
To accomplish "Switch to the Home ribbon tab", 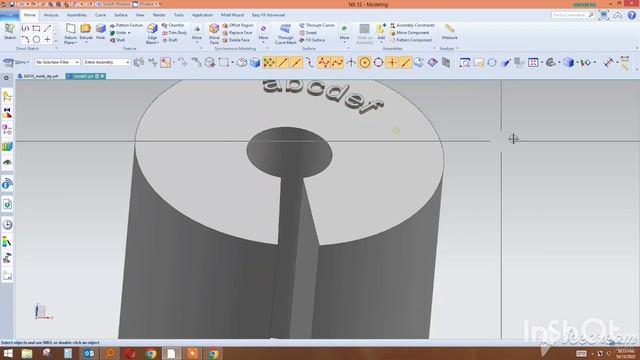I will (x=30, y=15).
